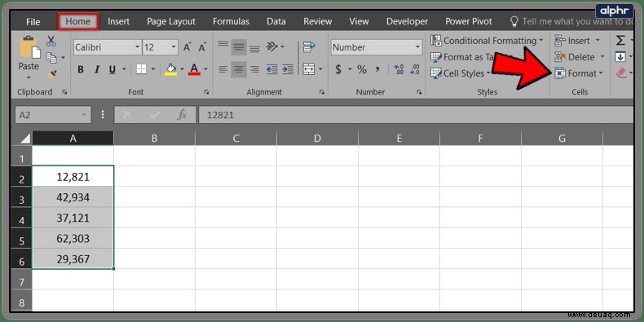This screenshot has height=322, width=644.
Task: Click the Decrease Indent icon
Action: tap(272, 69)
